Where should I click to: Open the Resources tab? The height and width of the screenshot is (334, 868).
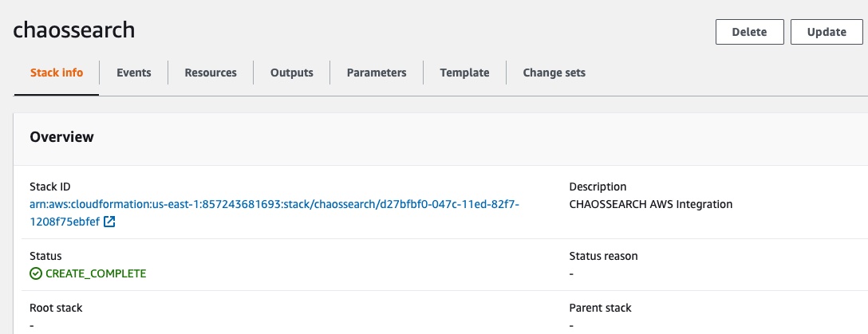(211, 73)
